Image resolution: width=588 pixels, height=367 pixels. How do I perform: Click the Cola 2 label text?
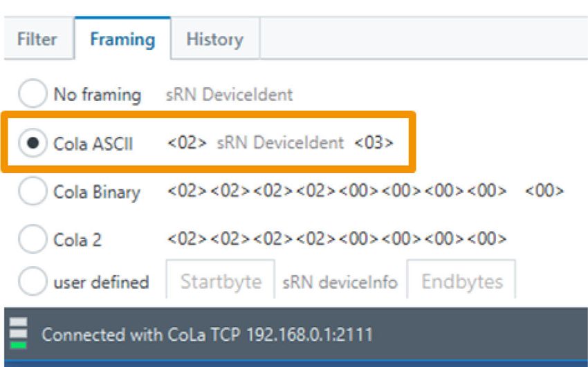click(77, 240)
